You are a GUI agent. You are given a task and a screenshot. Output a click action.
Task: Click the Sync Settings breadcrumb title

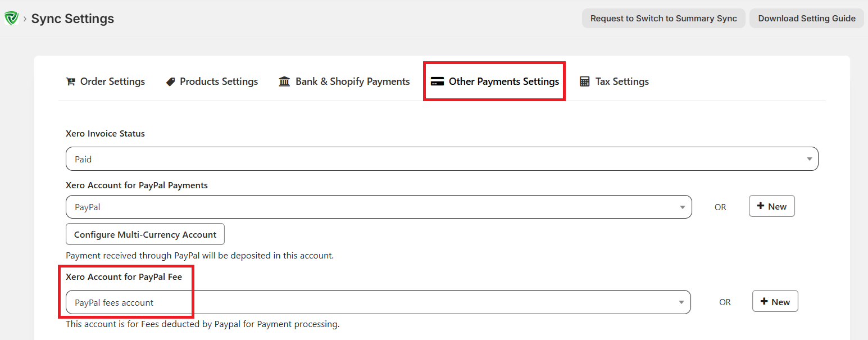coord(72,18)
